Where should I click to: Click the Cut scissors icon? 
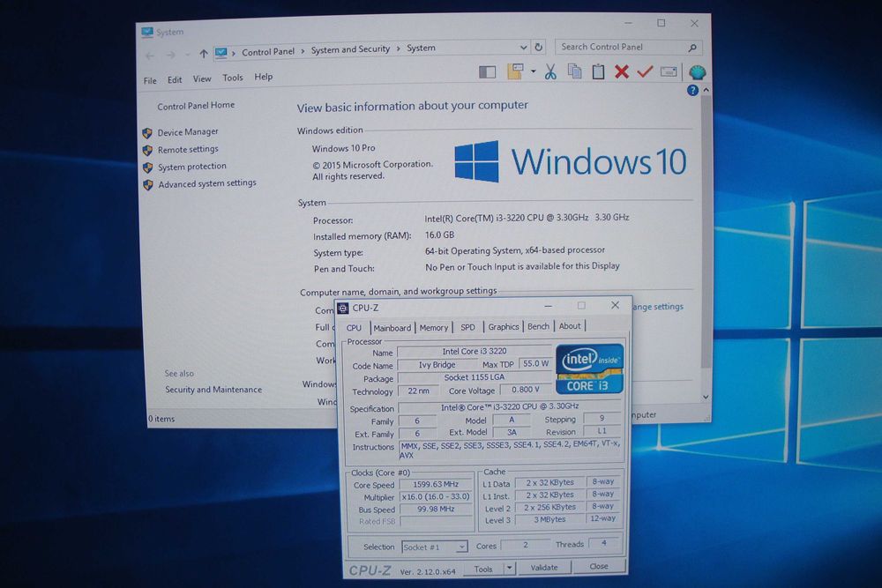tap(550, 71)
